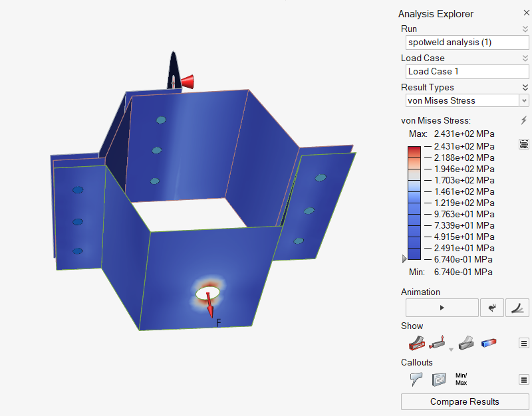The height and width of the screenshot is (416, 532).
Task: Open animation settings with the curve icon
Action: [517, 308]
